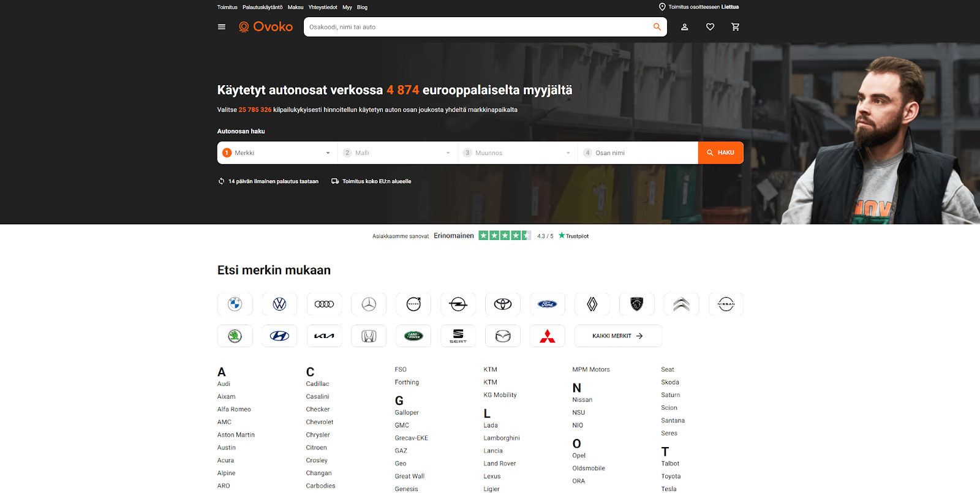Click the magnifier icon in top search bar
This screenshot has width=980, height=493.
[x=657, y=27]
